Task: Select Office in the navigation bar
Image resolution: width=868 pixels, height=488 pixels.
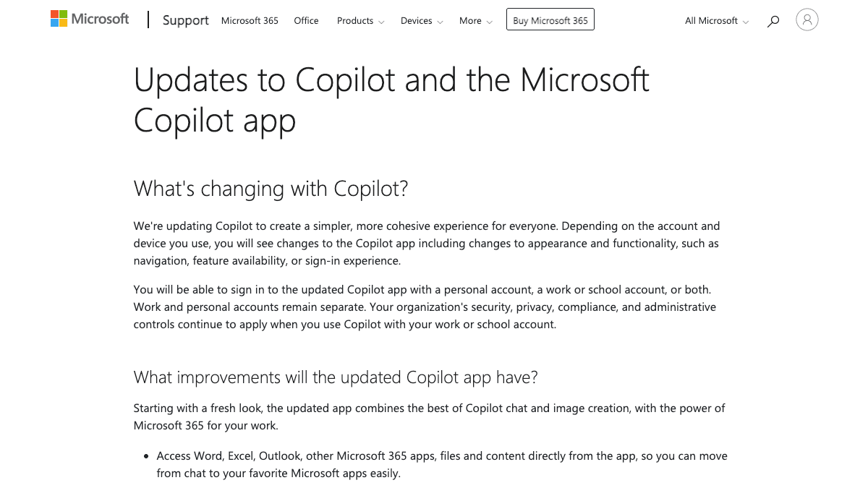Action: [306, 20]
